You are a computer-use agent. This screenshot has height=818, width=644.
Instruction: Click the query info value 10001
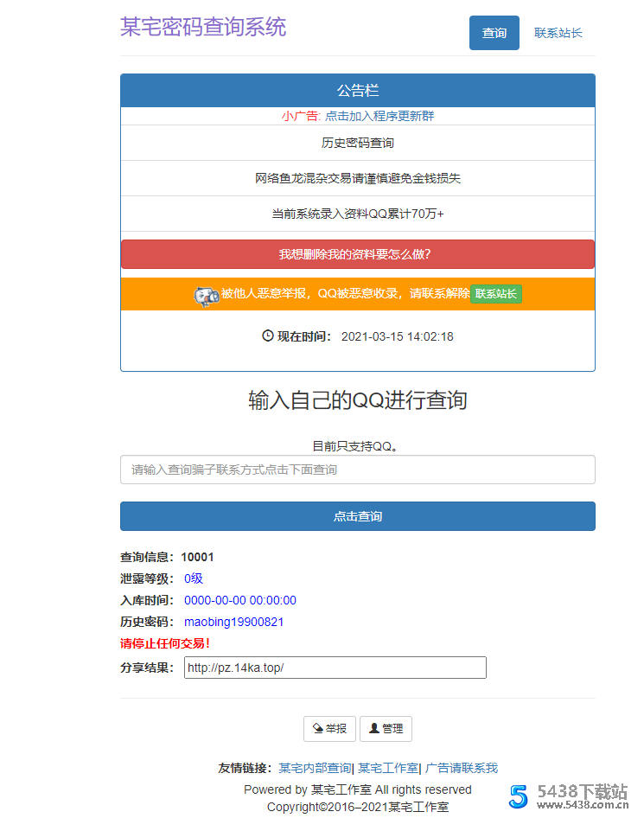[x=197, y=557]
